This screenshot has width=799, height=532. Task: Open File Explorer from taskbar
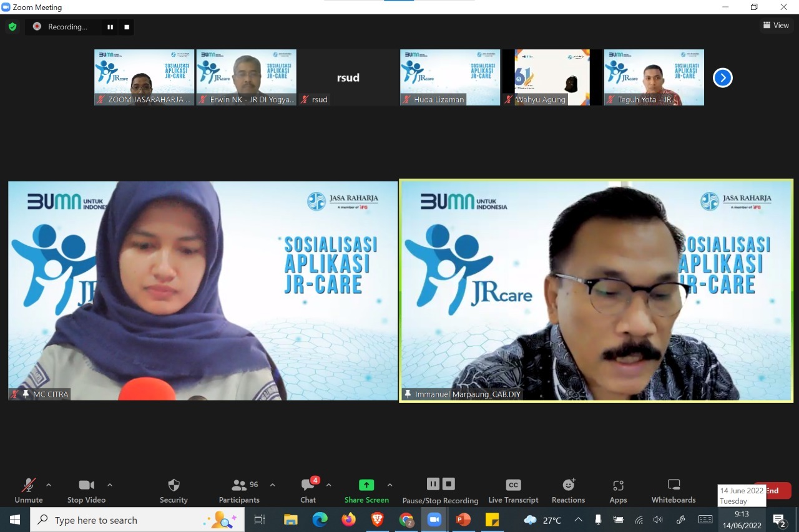pos(291,520)
